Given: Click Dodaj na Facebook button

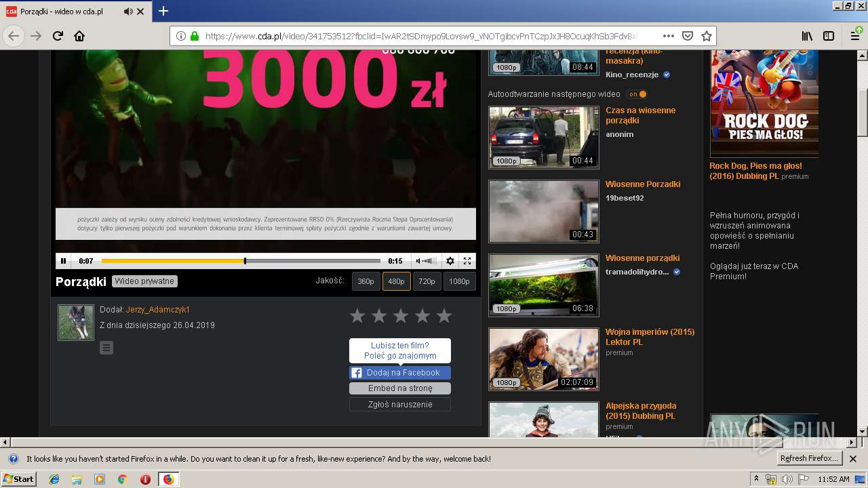Looking at the screenshot, I should [400, 373].
